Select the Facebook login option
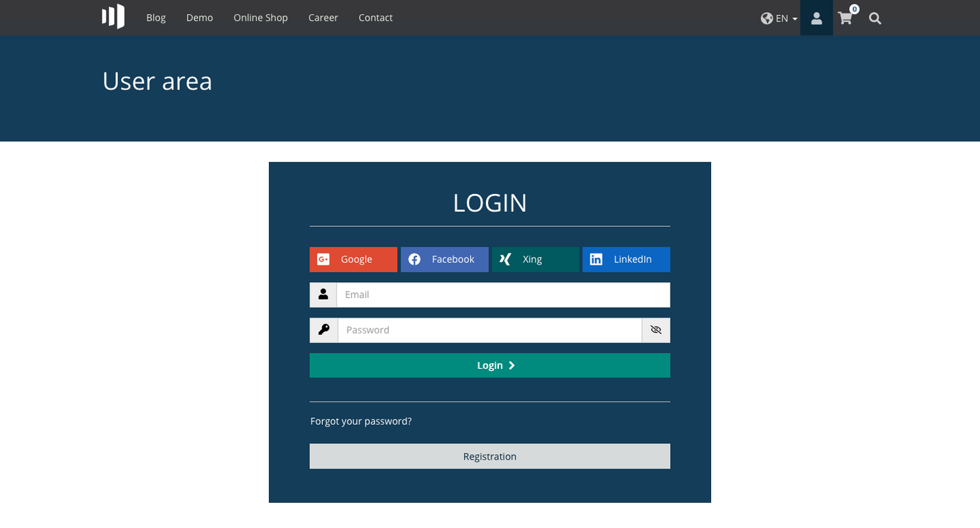The image size is (980, 528). pyautogui.click(x=444, y=260)
